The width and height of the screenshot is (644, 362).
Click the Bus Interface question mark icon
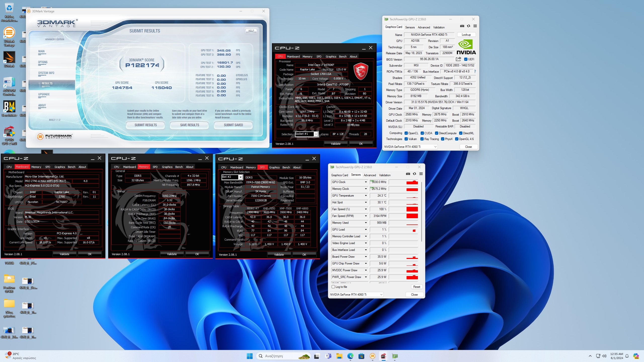click(475, 71)
